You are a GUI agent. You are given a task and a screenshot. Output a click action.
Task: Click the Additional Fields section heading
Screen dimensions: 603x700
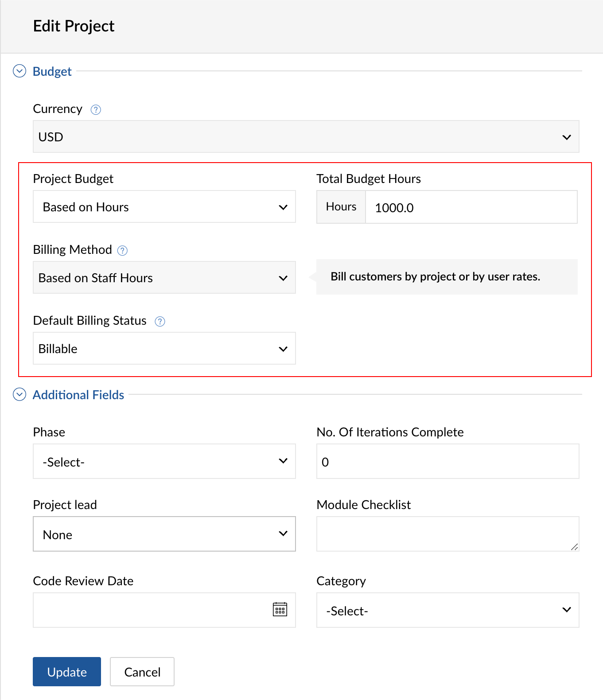[x=78, y=395]
